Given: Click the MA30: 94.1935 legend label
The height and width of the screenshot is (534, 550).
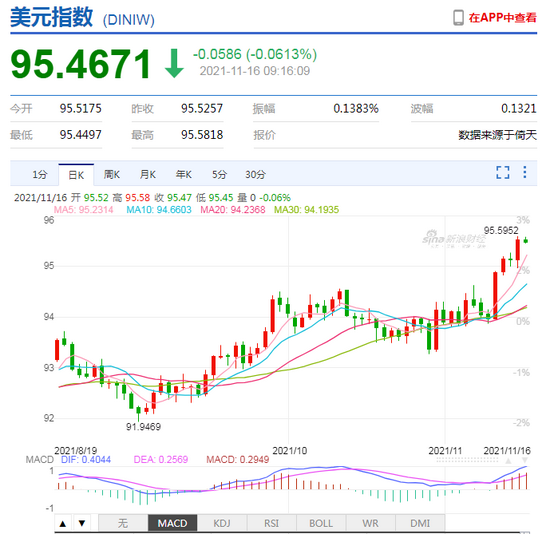Looking at the screenshot, I should pyautogui.click(x=307, y=210).
